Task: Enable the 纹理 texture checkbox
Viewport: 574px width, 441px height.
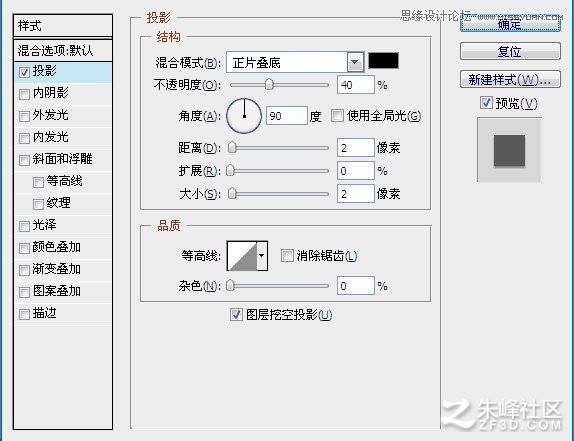Action: [x=38, y=204]
